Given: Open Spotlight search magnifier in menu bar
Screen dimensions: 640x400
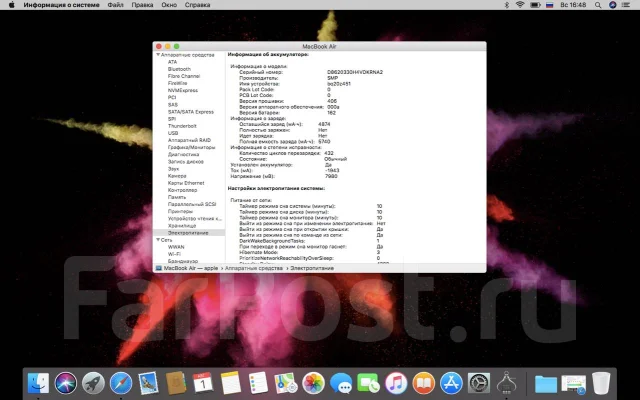Looking at the screenshot, I should pyautogui.click(x=598, y=5).
